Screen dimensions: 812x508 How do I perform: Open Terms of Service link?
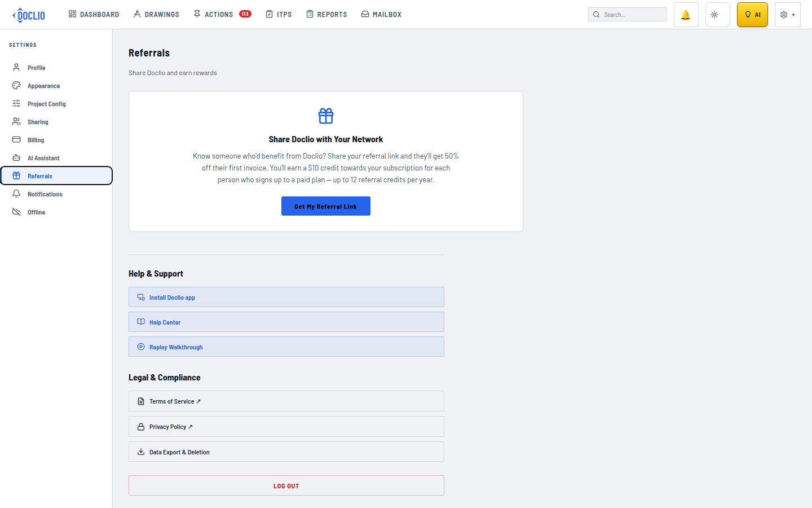tap(286, 401)
